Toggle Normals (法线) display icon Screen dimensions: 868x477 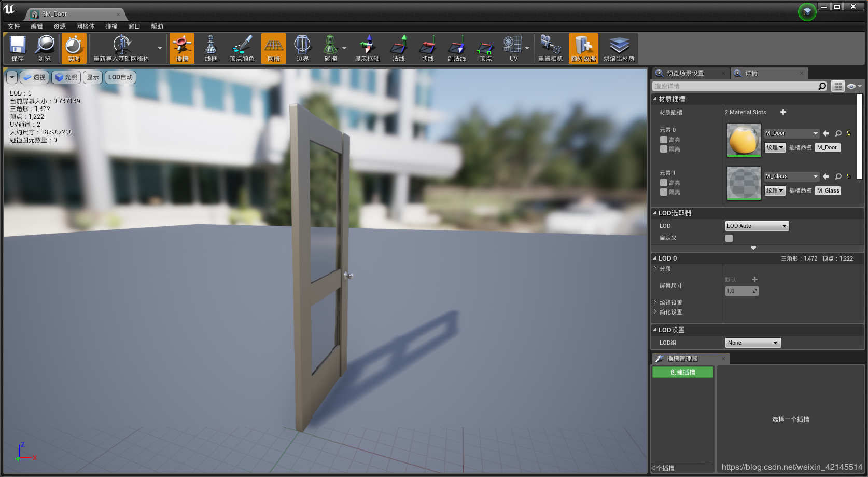click(x=399, y=49)
